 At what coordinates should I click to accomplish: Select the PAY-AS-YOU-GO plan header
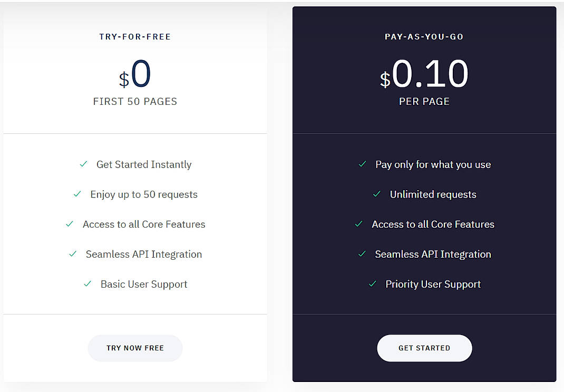(424, 36)
